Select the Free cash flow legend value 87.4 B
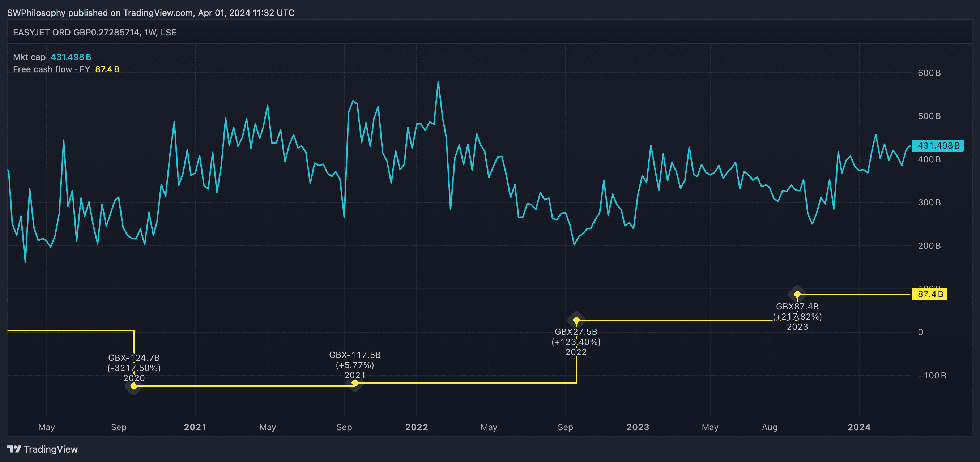This screenshot has width=980, height=462. point(107,69)
